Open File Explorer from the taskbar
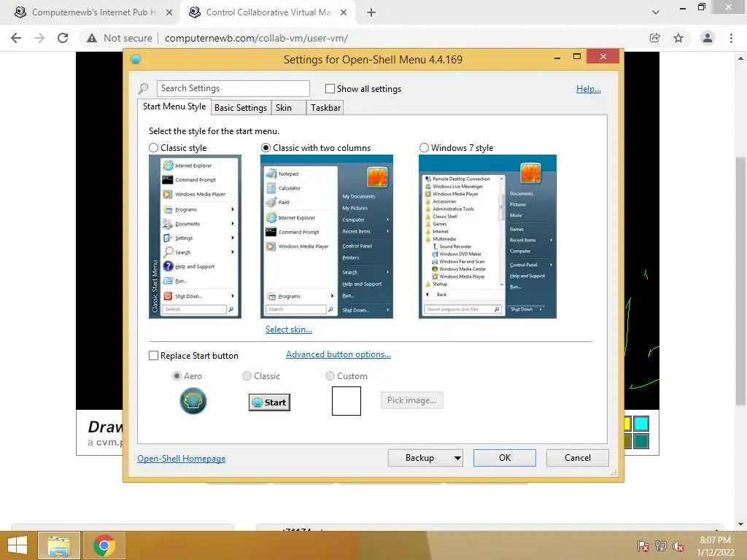This screenshot has width=747, height=560. (59, 545)
